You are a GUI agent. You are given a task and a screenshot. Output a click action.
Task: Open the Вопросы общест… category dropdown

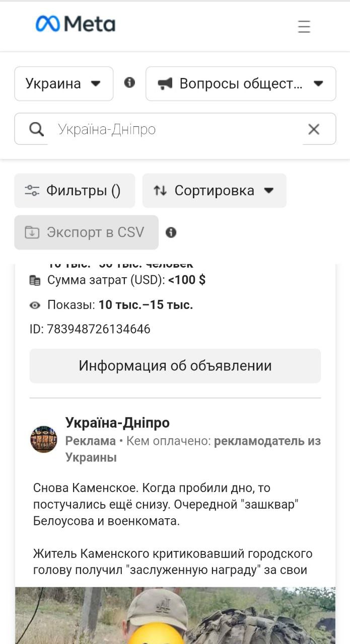pos(241,84)
